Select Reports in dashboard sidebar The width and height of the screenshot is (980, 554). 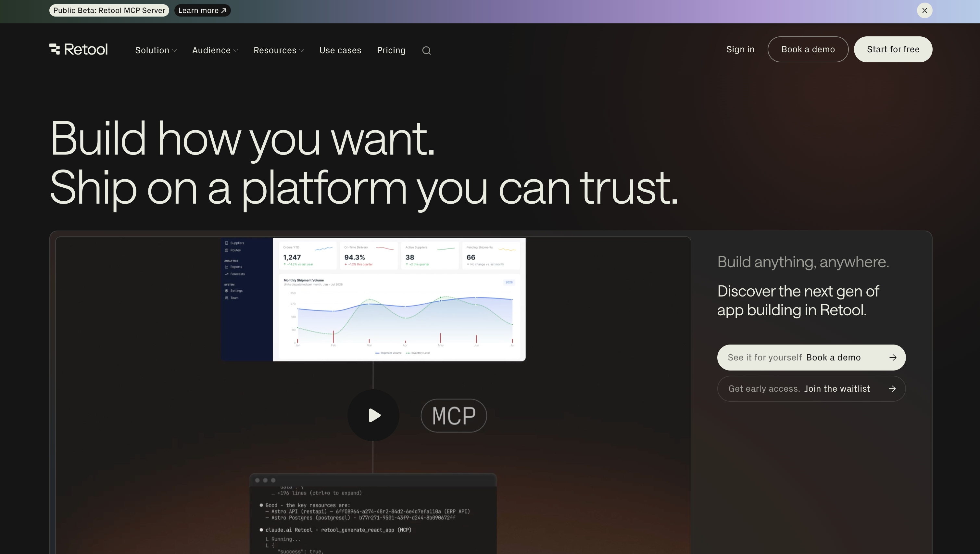[233, 267]
